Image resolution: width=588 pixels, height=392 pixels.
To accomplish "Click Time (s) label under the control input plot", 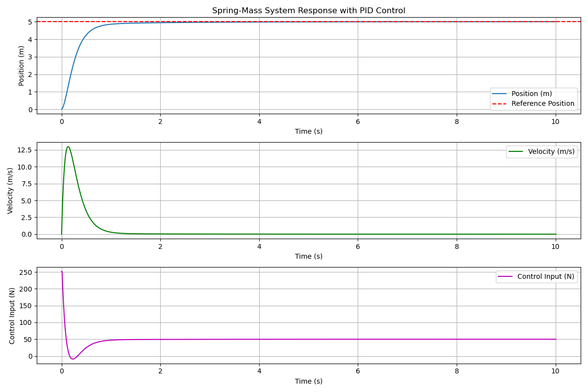I will point(308,381).
